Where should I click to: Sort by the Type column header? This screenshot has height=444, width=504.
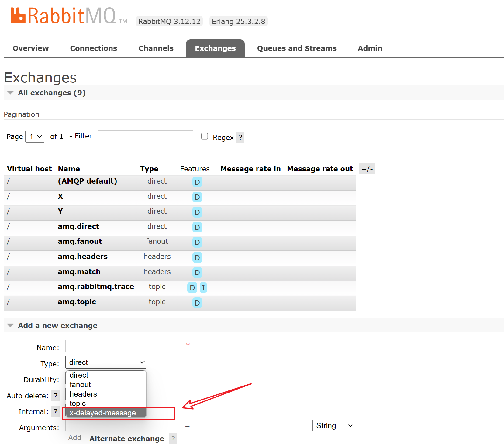[x=149, y=169]
